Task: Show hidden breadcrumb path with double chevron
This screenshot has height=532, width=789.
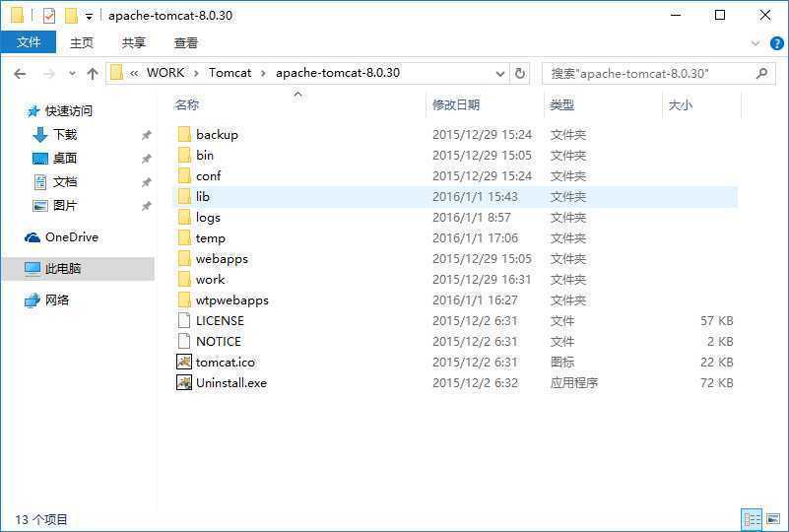Action: point(134,74)
